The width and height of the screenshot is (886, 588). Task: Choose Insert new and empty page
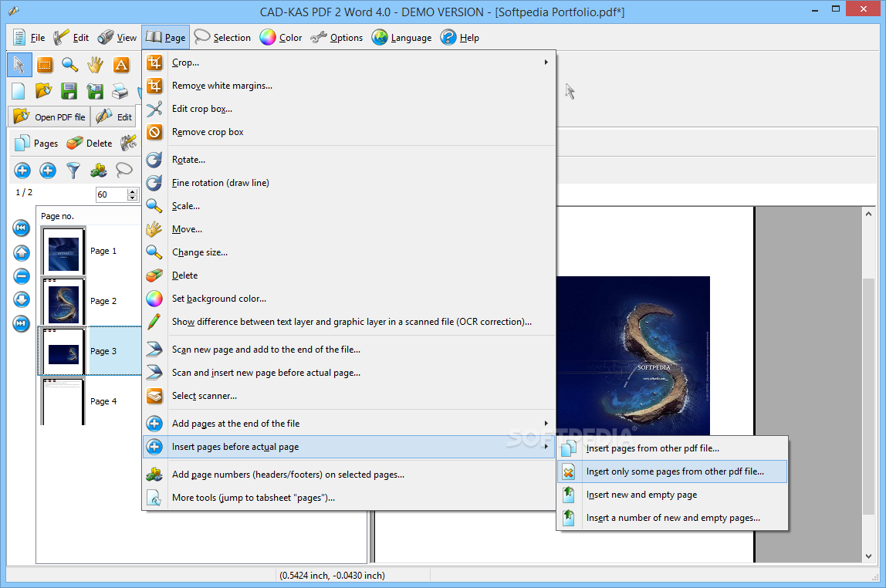672,495
